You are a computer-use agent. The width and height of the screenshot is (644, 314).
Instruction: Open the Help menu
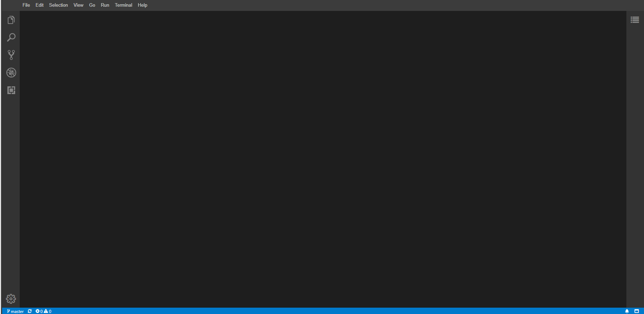(142, 5)
